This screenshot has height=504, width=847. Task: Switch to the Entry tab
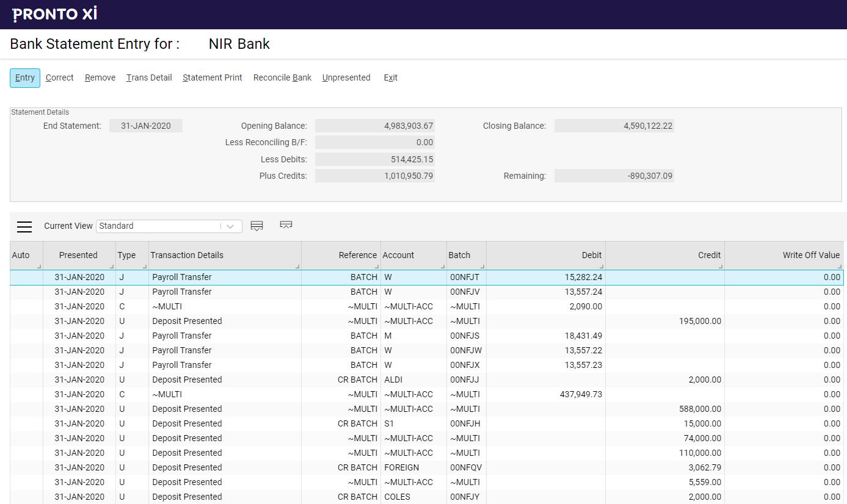coord(24,77)
